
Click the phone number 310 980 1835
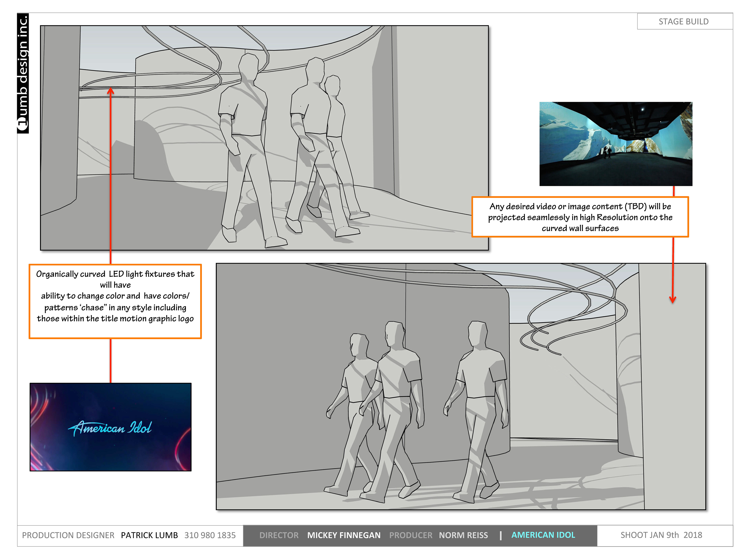tap(210, 535)
